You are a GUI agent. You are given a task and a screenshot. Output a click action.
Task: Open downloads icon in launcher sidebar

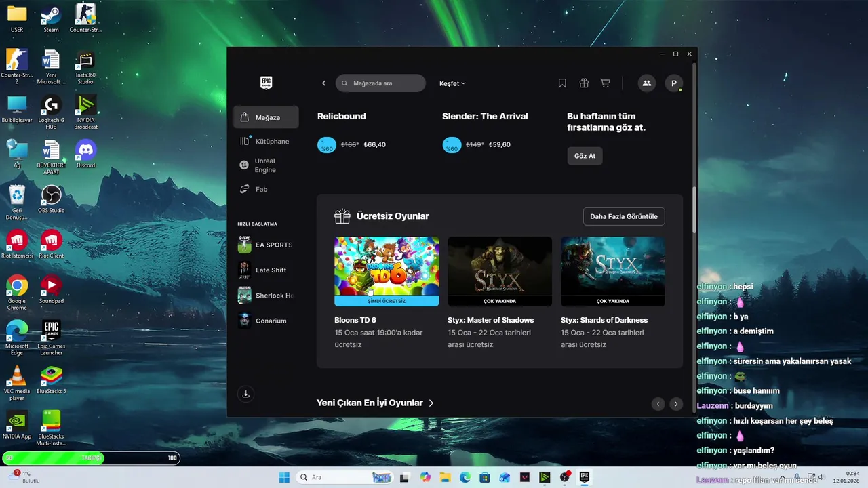pyautogui.click(x=246, y=394)
